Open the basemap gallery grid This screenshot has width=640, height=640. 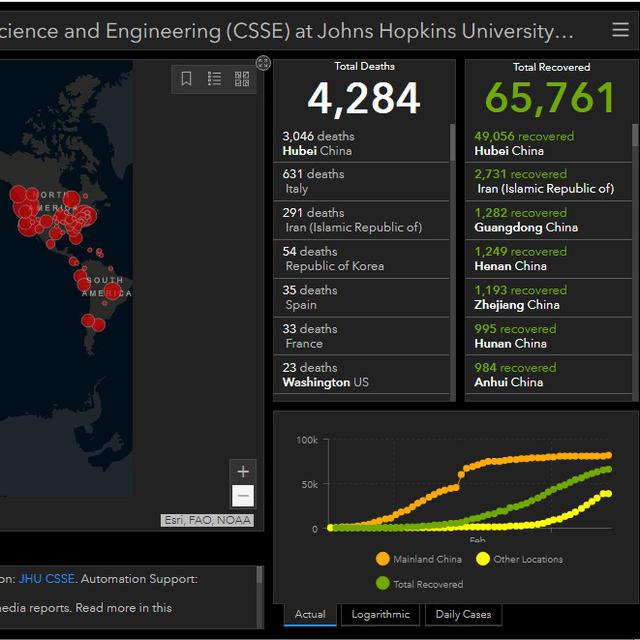pos(242,79)
